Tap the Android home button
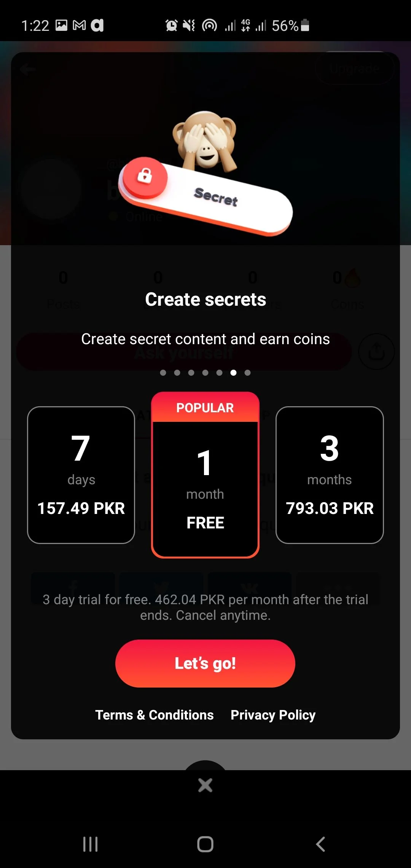This screenshot has height=868, width=411. pyautogui.click(x=205, y=844)
